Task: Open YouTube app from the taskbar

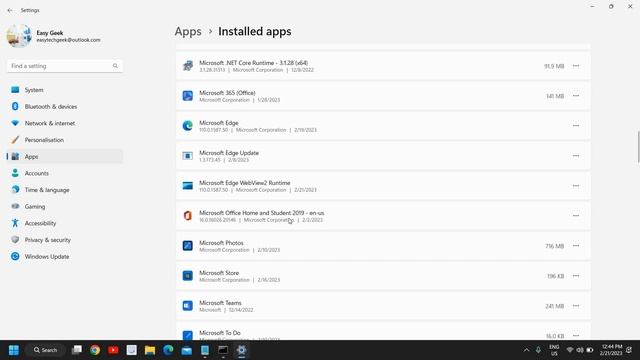Action: (113, 350)
